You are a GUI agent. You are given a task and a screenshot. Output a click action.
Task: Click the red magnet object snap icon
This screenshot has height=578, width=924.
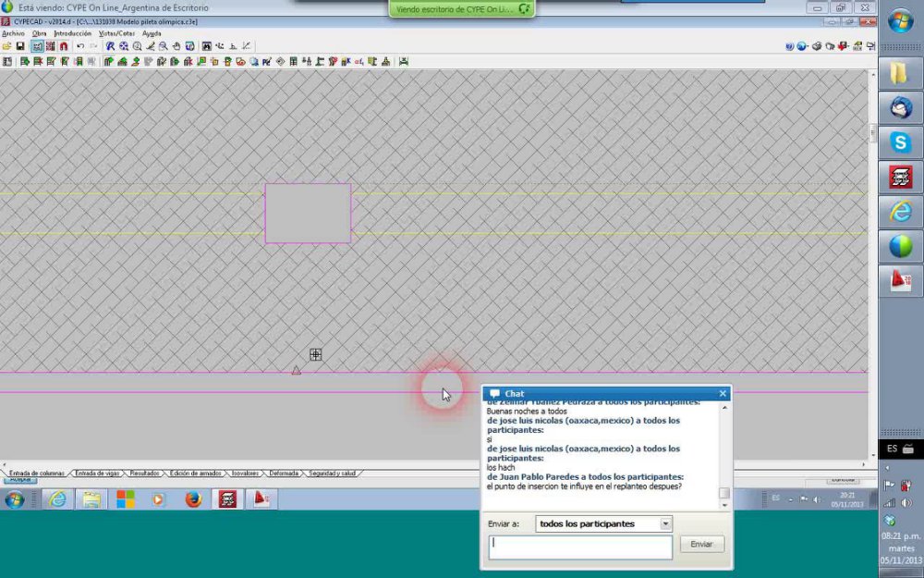click(x=64, y=46)
